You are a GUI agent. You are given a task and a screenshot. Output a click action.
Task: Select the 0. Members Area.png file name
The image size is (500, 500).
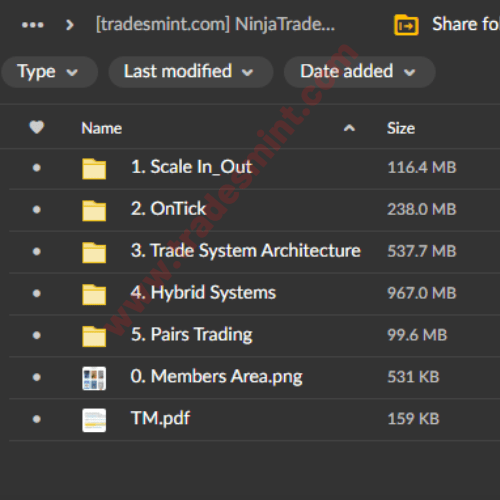point(217,377)
